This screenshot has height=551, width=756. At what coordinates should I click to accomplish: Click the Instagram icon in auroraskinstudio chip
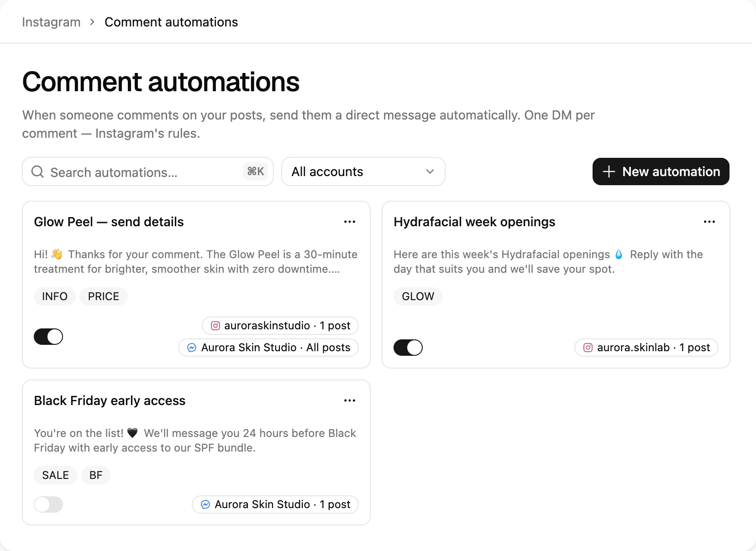pos(215,326)
